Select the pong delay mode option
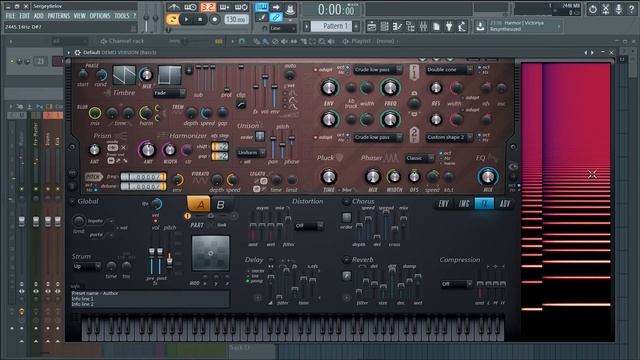This screenshot has height=360, width=640. [x=247, y=281]
